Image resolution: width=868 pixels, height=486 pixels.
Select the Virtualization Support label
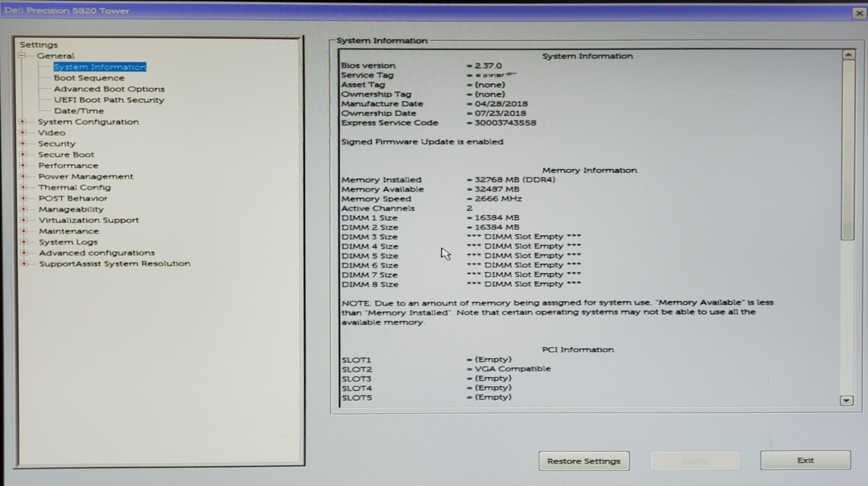click(88, 220)
